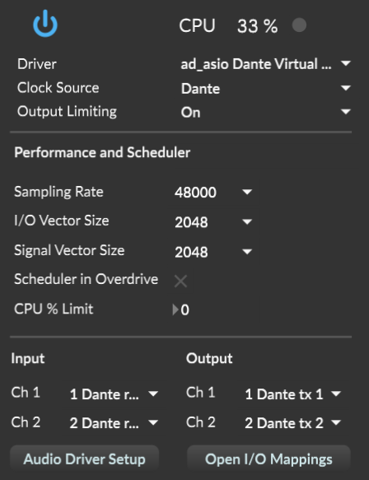Click the Output Ch 2 arrow icon
369x480 pixels.
click(x=336, y=423)
